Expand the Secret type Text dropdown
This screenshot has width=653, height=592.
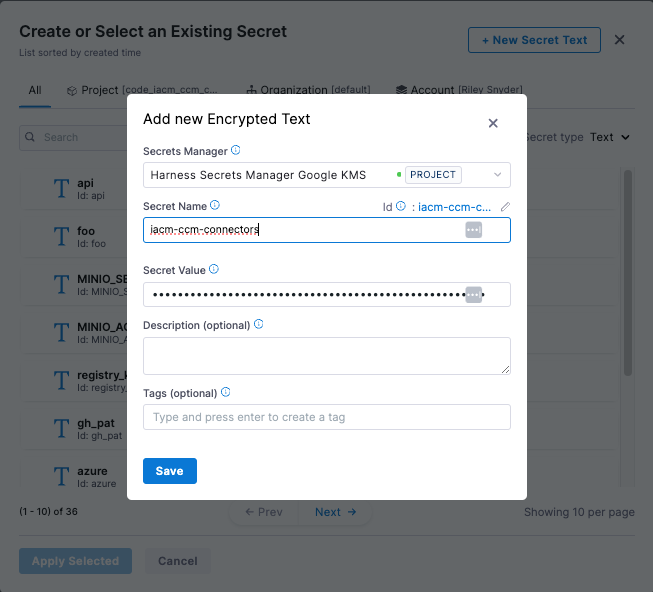[610, 137]
